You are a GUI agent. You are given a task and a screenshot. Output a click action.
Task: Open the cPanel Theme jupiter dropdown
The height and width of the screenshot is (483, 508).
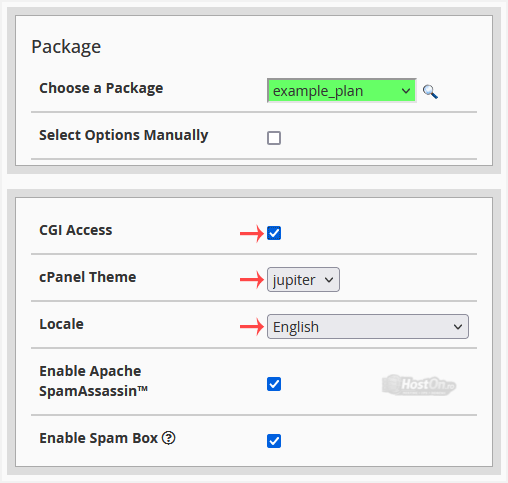click(303, 280)
